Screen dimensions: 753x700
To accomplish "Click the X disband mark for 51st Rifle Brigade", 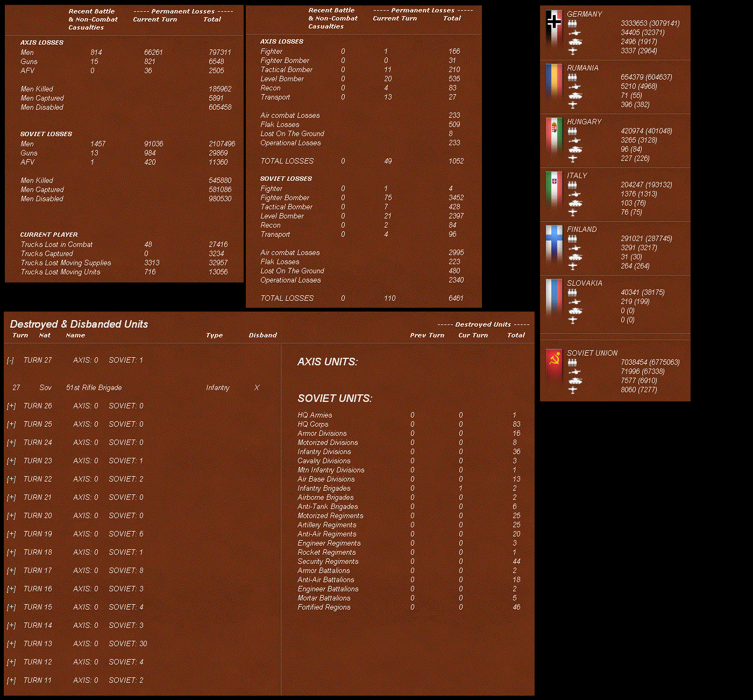I will 257,388.
